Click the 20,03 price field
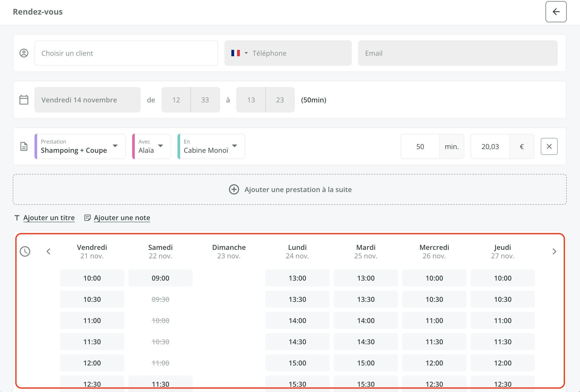Image resolution: width=580 pixels, height=392 pixels. [x=490, y=146]
